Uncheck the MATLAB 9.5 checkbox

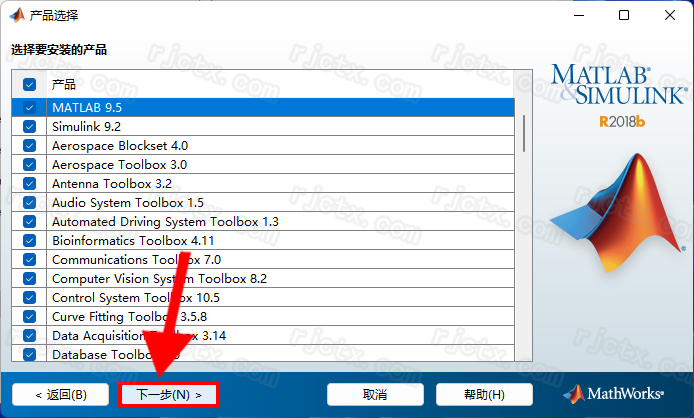pos(30,108)
